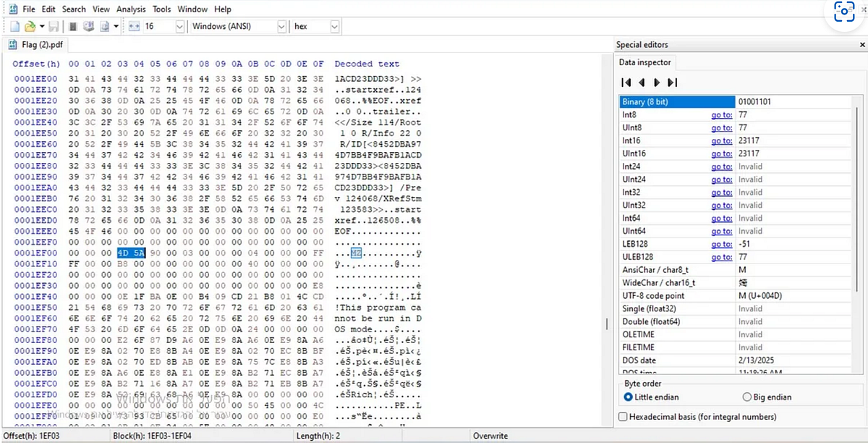
Task: Click the Save icon in the toolbar
Action: tap(54, 25)
